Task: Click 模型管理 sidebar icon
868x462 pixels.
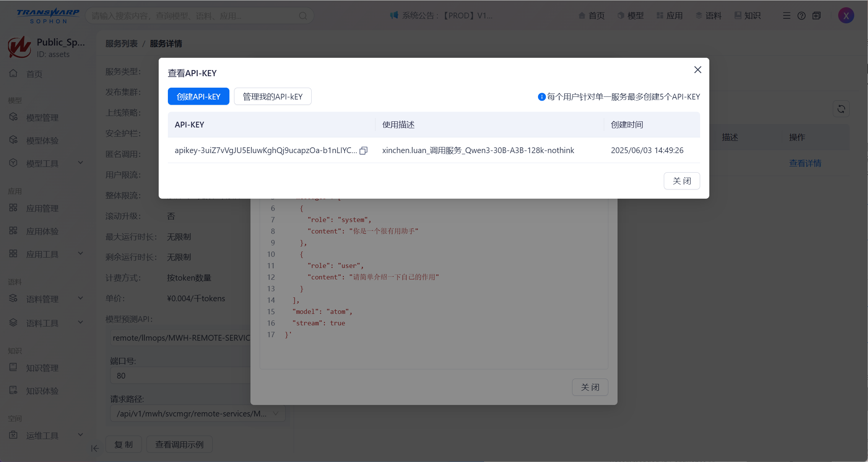Action: click(x=13, y=117)
